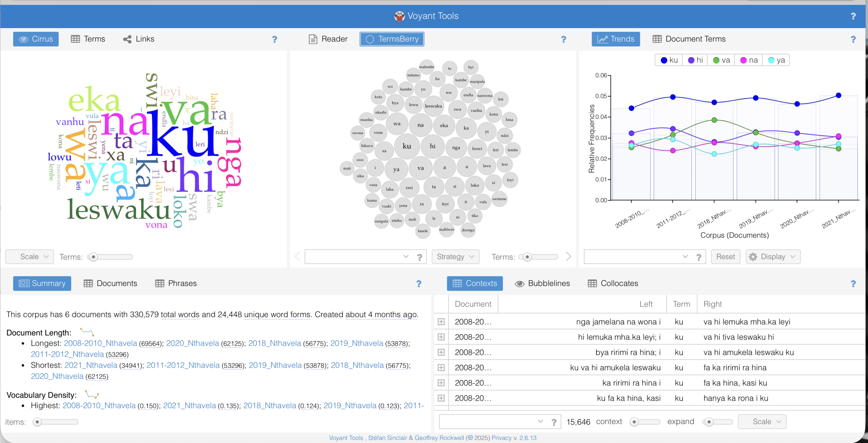Viewport: 868px width, 443px height.
Task: Click the Links network icon tab
Action: [x=138, y=39]
